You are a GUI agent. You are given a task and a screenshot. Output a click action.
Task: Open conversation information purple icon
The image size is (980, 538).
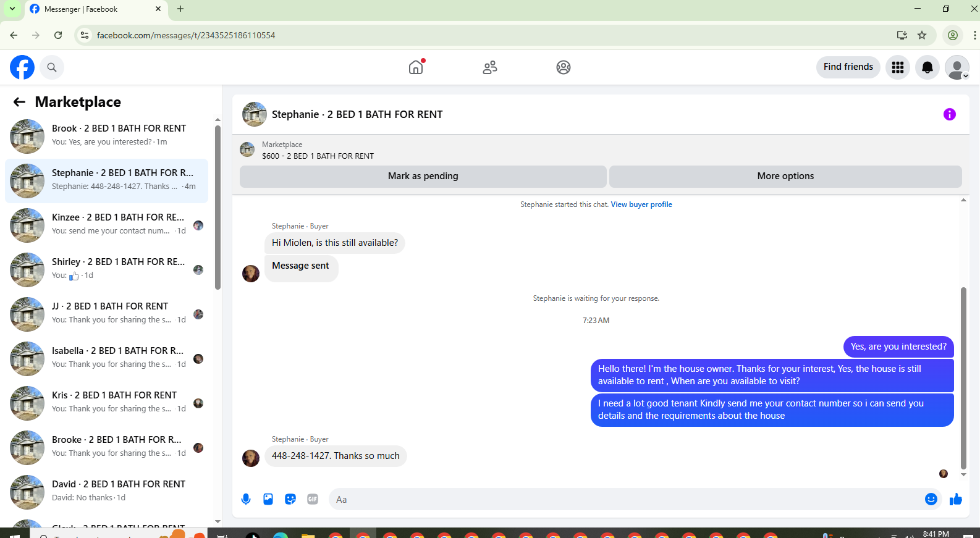tap(950, 114)
